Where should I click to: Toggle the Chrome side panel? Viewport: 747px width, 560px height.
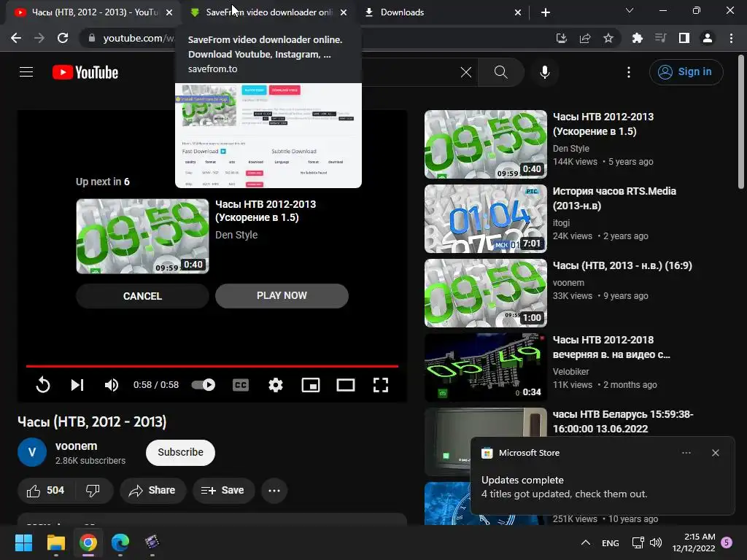[x=684, y=38]
